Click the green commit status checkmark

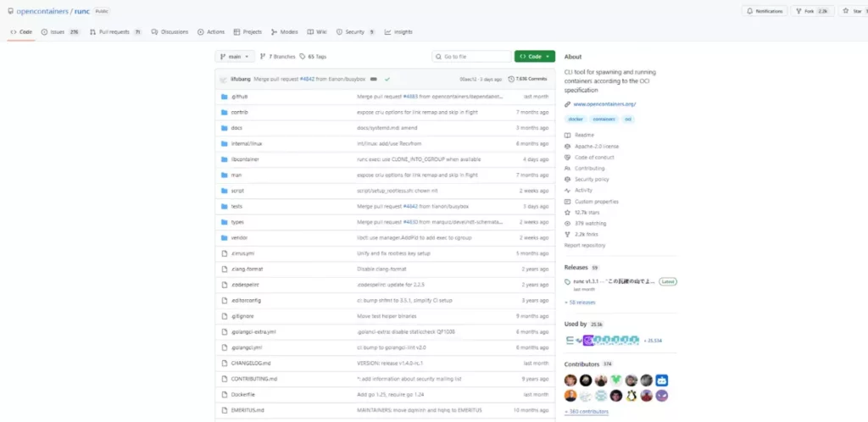387,79
